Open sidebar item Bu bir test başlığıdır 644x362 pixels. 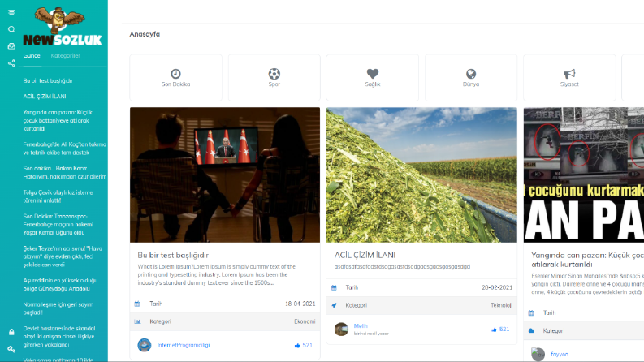click(48, 81)
